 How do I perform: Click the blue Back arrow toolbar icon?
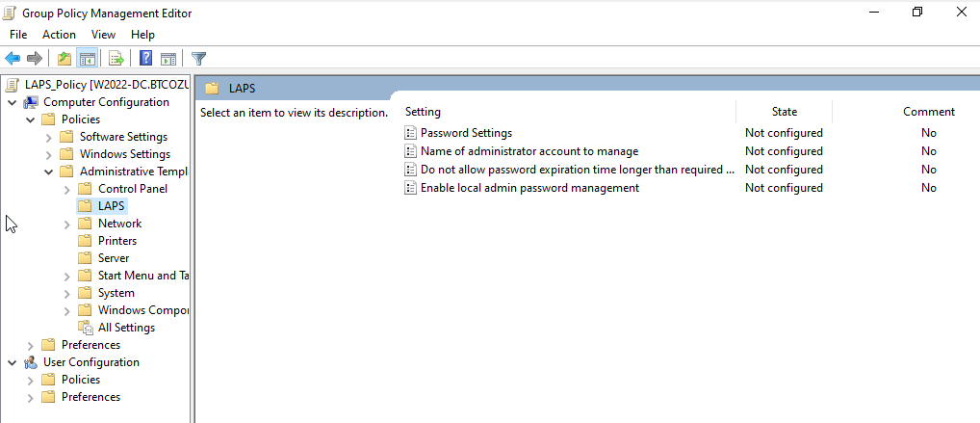tap(13, 59)
